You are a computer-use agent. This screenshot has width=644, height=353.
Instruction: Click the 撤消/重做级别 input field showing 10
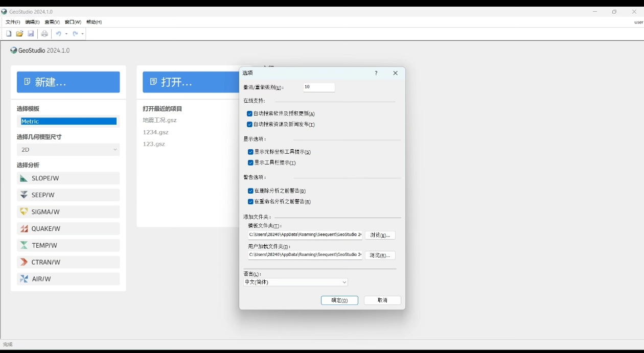click(x=319, y=87)
